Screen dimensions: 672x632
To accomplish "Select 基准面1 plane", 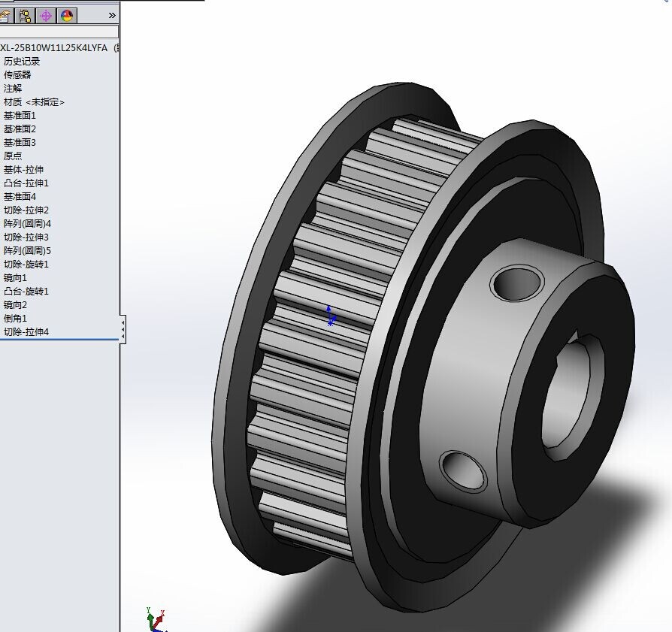I will click(x=20, y=116).
